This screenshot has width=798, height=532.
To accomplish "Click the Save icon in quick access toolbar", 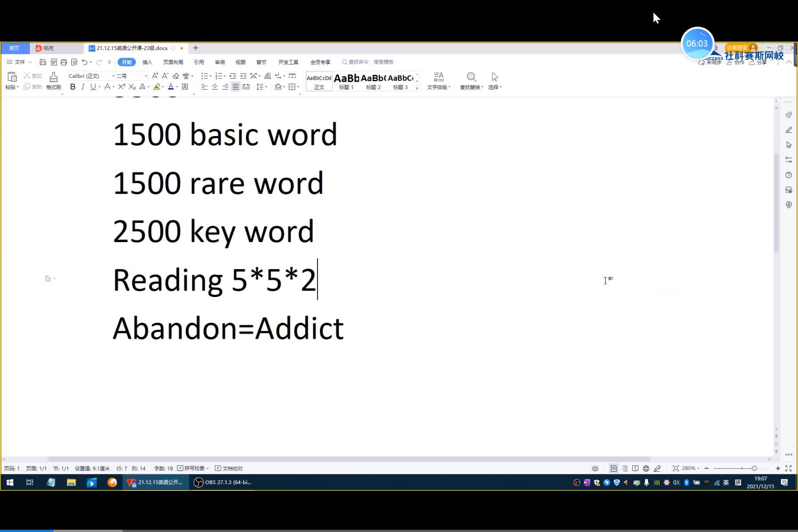I will tap(43, 62).
